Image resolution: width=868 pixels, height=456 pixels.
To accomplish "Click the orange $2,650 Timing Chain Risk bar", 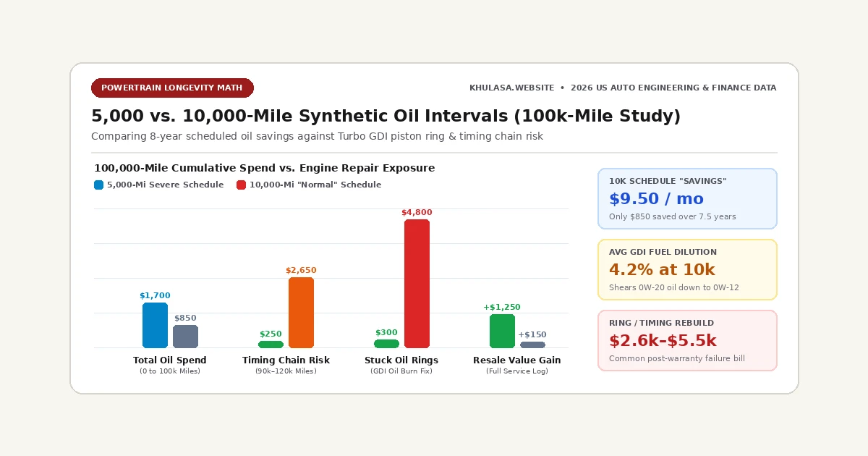I will (x=301, y=313).
